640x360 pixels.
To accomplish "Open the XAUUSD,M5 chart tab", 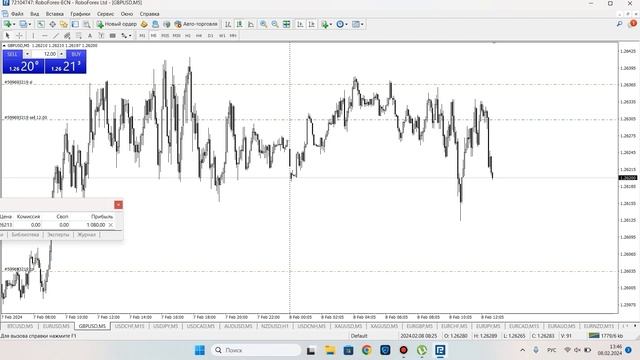I will 348,326.
